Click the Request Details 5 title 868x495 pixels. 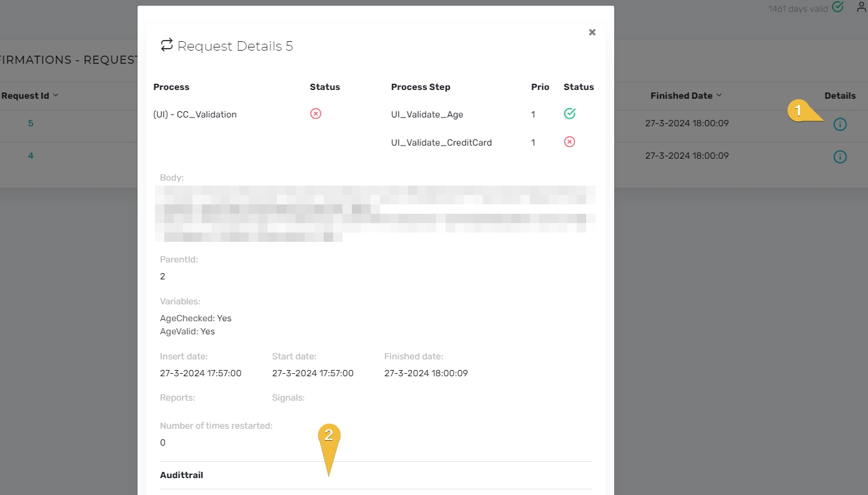(235, 46)
